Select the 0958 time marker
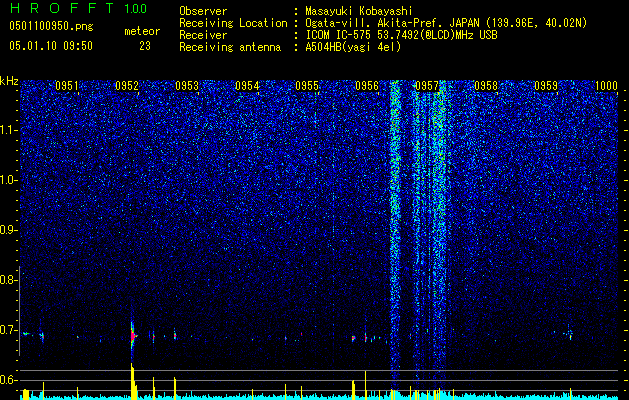This screenshot has width=629, height=400. (486, 85)
